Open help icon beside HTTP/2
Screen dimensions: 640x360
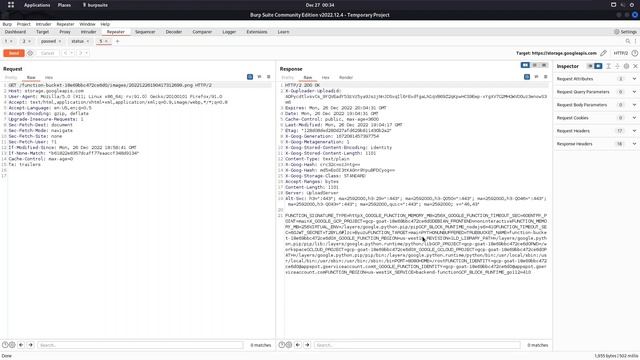[635, 53]
